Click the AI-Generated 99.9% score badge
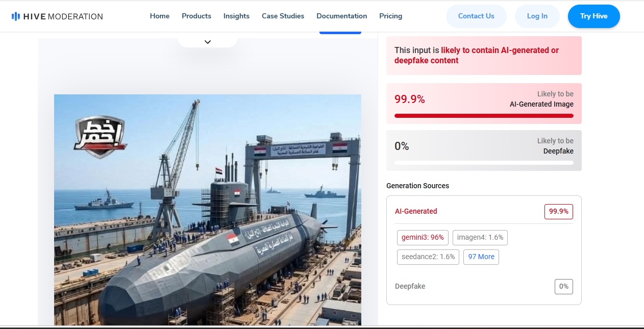 [559, 211]
